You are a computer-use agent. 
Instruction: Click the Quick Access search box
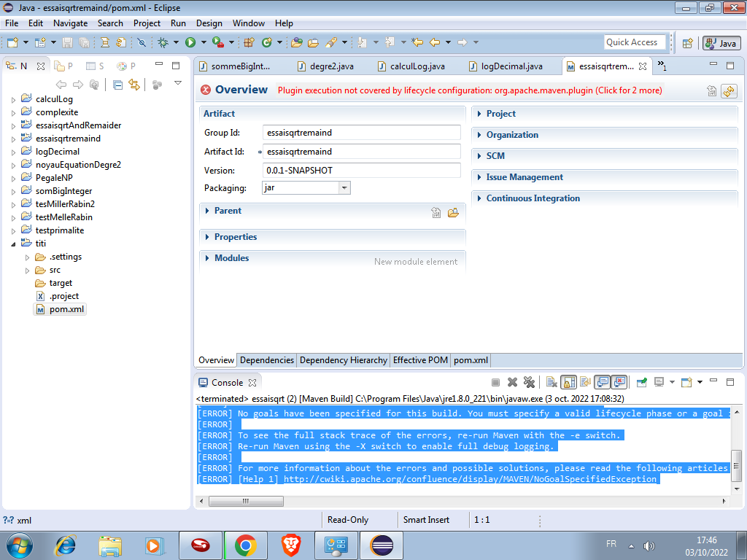635,42
